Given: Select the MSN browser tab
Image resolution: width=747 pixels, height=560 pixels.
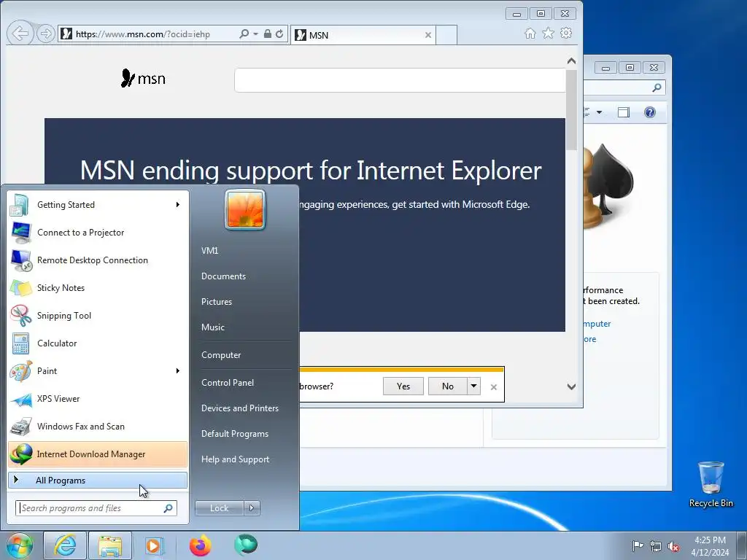Looking at the screenshot, I should coord(363,35).
